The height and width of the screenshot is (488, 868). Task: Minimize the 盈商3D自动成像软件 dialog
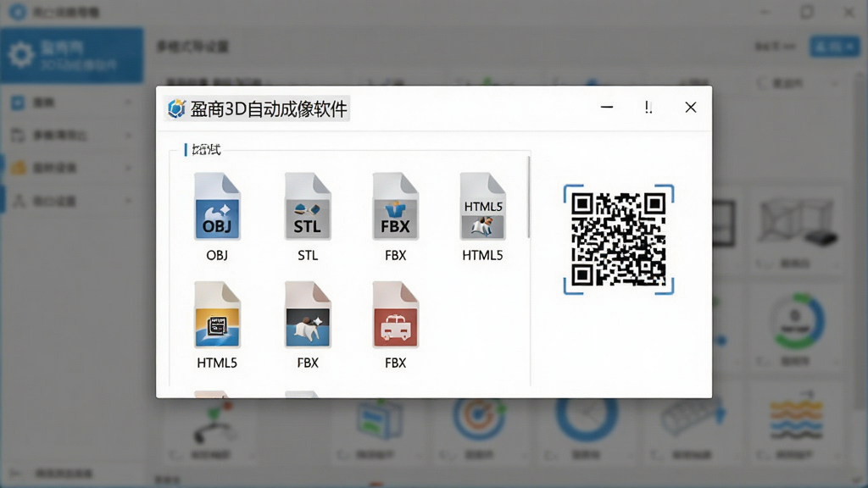(607, 108)
